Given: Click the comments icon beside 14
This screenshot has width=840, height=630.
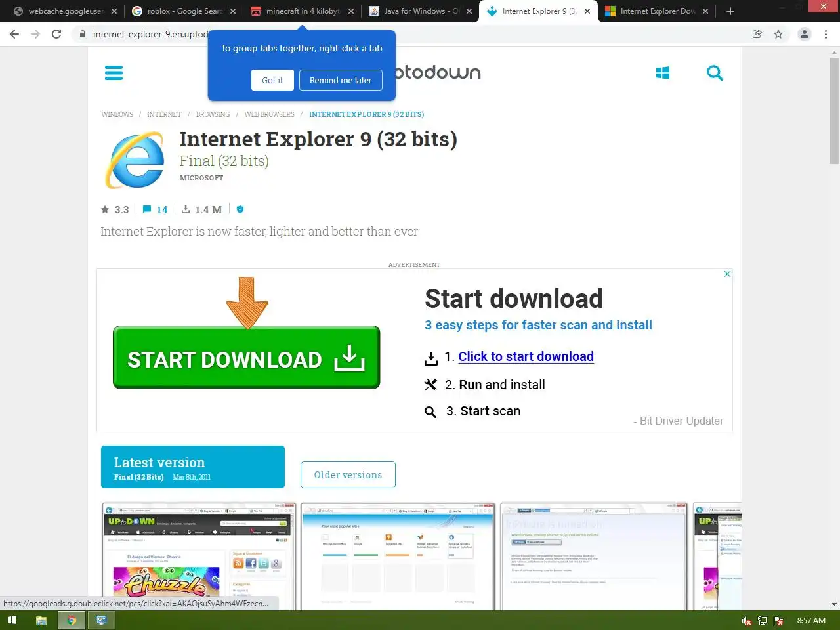Looking at the screenshot, I should point(147,209).
